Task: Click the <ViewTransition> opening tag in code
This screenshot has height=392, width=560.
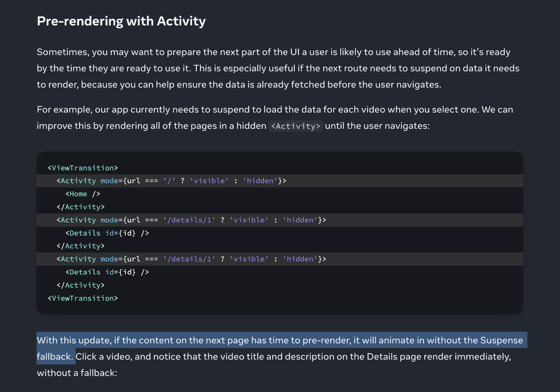Action: [x=83, y=168]
